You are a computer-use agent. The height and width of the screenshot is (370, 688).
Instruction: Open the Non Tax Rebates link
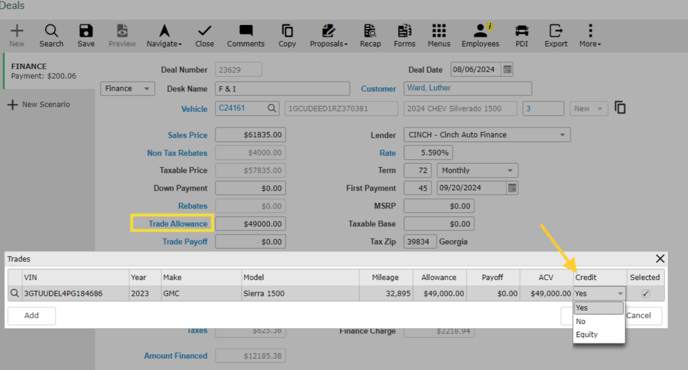(177, 153)
